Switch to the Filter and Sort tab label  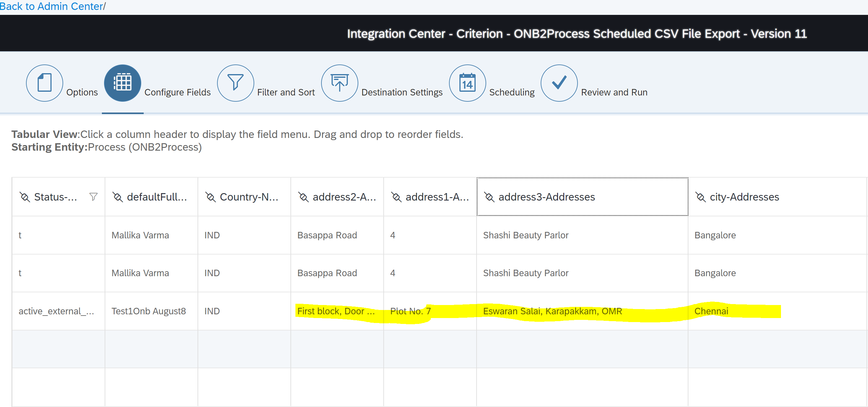[286, 92]
